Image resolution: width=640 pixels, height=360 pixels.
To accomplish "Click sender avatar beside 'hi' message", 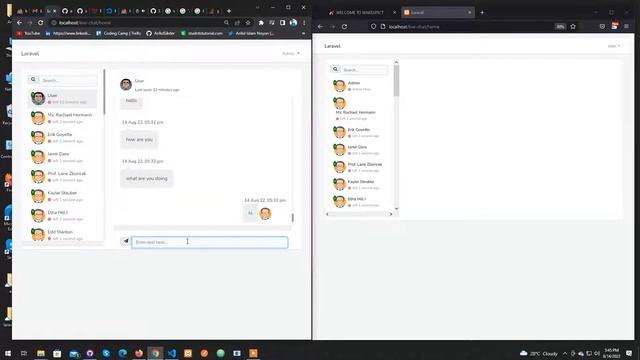I will (x=265, y=213).
